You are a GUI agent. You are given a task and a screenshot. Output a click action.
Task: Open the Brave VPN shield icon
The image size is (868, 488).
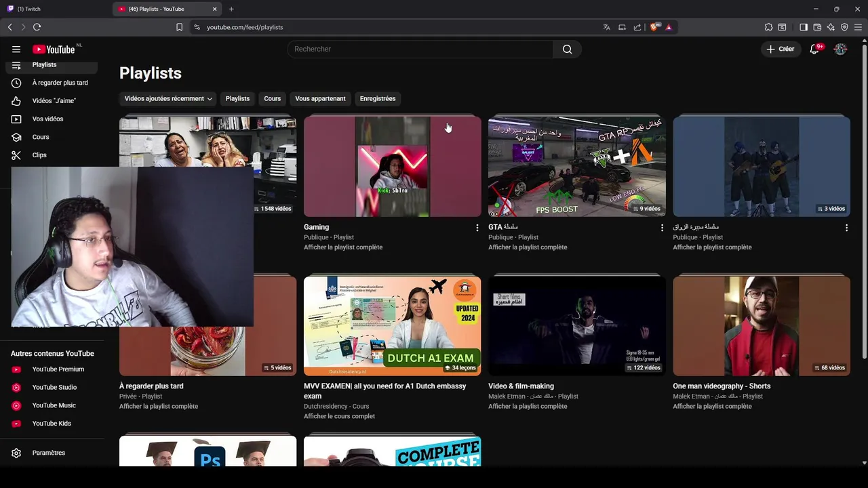pos(844,27)
